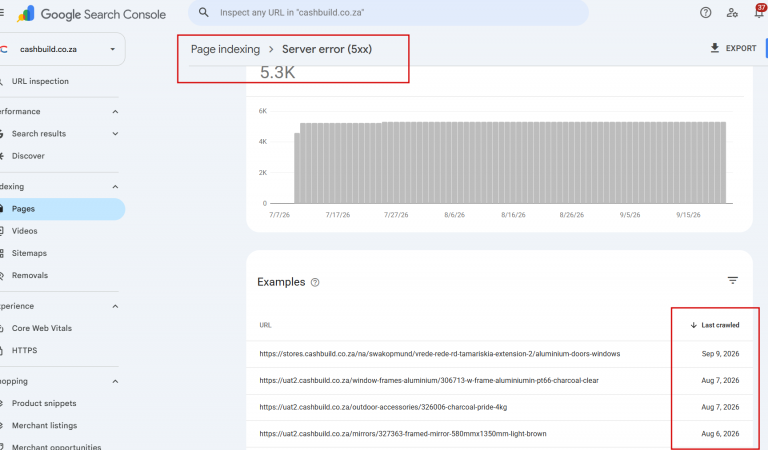
Task: Collapse the Indexing section
Action: tap(115, 187)
